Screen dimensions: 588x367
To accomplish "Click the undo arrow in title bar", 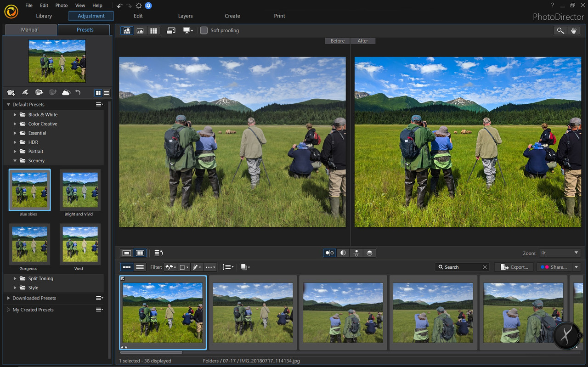I will 119,6.
